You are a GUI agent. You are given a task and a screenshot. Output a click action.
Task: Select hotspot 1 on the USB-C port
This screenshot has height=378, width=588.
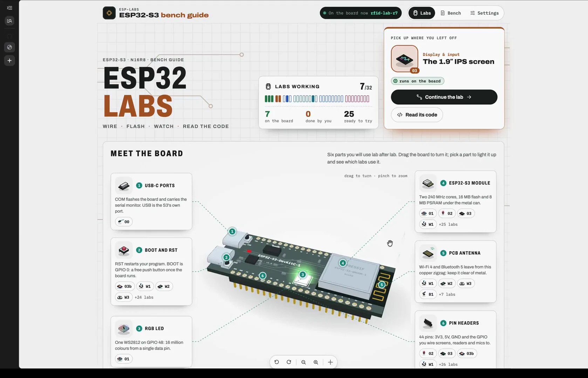(232, 231)
